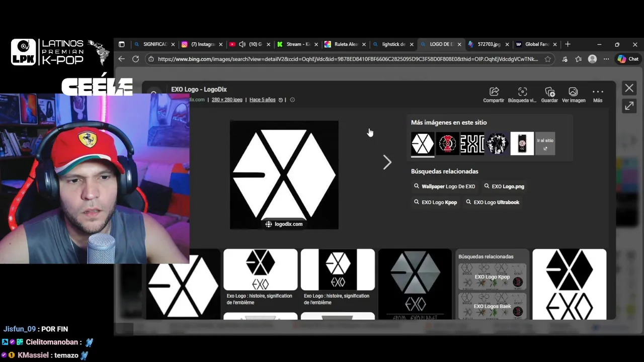Expand the image viewer to fullscreen
644x362 pixels.
point(629,106)
